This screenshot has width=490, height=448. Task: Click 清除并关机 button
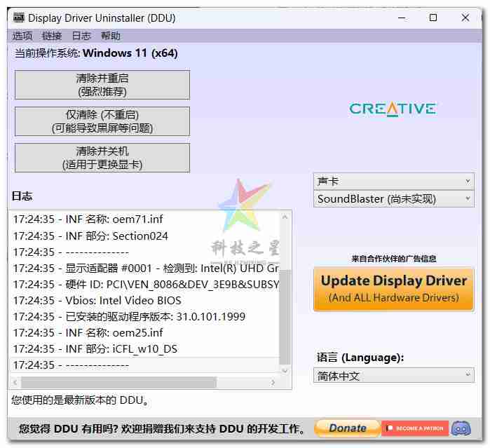coord(102,158)
